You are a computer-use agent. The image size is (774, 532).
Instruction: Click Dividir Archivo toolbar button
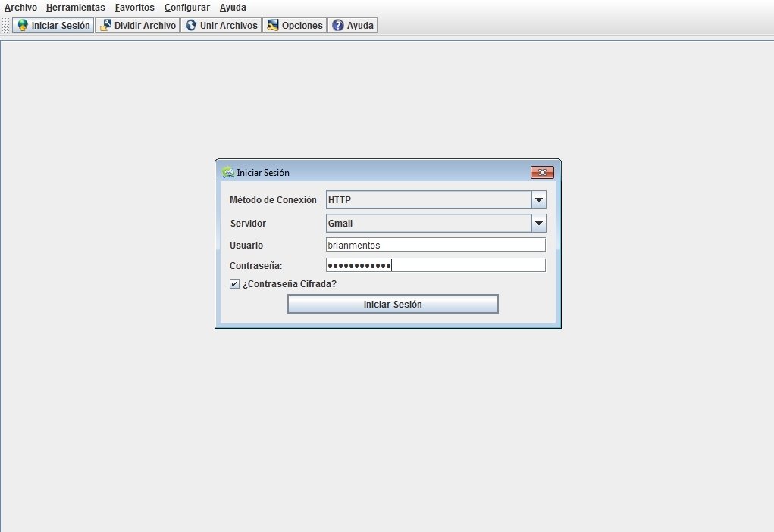(x=138, y=25)
